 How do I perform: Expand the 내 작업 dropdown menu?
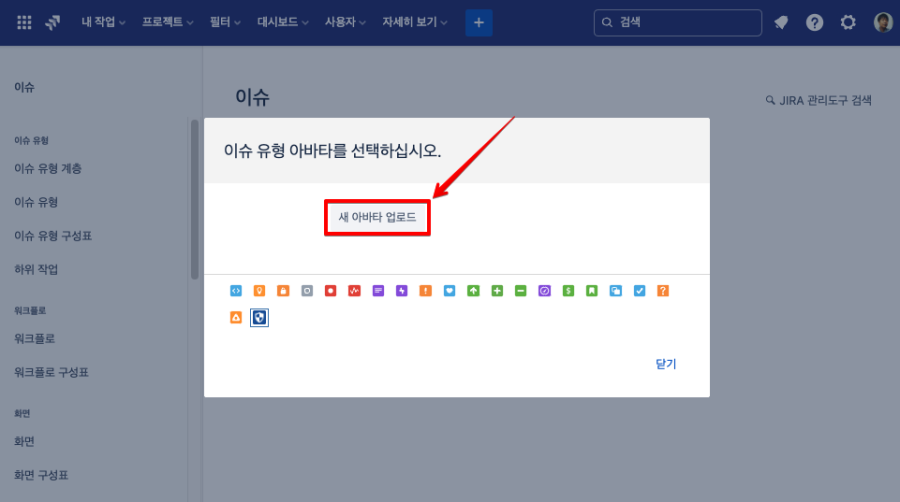pyautogui.click(x=103, y=22)
